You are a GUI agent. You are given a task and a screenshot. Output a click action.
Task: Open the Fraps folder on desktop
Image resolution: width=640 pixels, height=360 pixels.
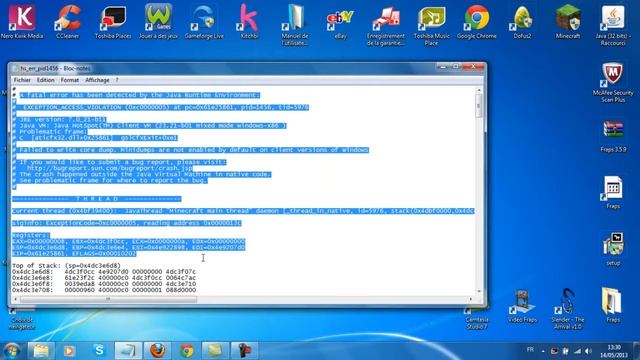coord(613,305)
